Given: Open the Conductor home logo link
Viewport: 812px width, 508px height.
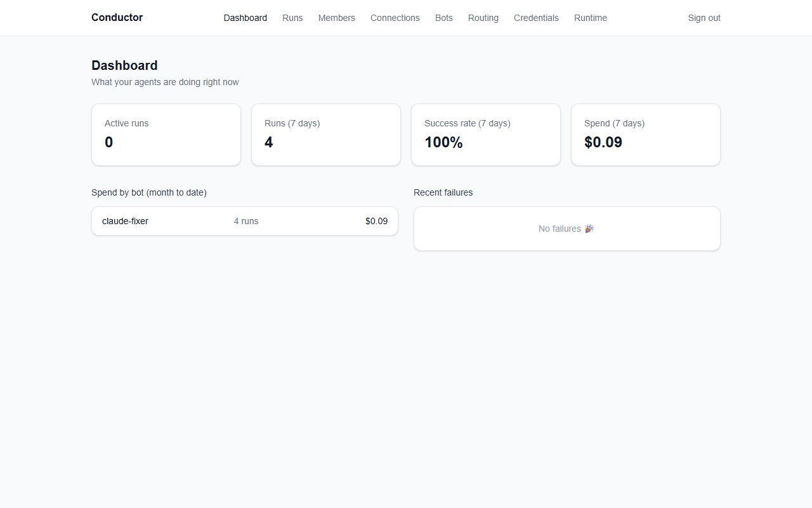Looking at the screenshot, I should click(117, 18).
